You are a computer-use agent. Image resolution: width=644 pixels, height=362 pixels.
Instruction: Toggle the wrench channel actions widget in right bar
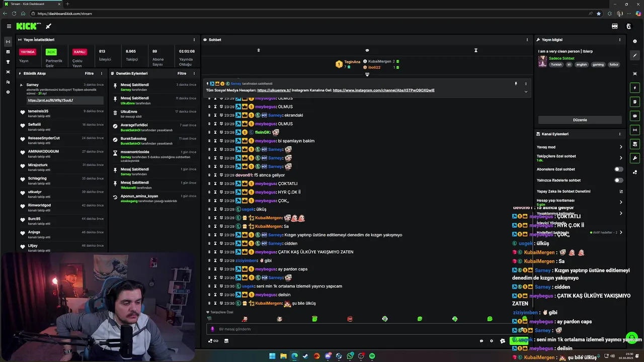(x=635, y=158)
